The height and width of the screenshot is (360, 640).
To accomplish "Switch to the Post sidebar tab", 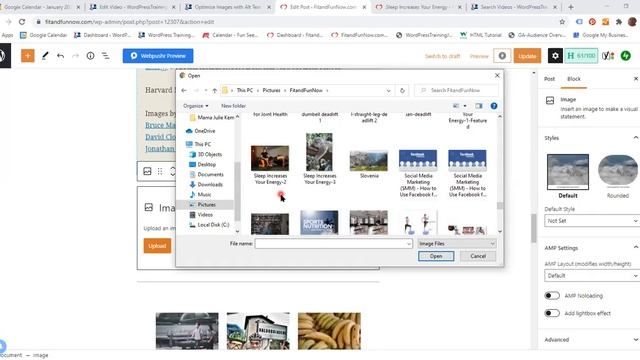I will click(x=549, y=79).
